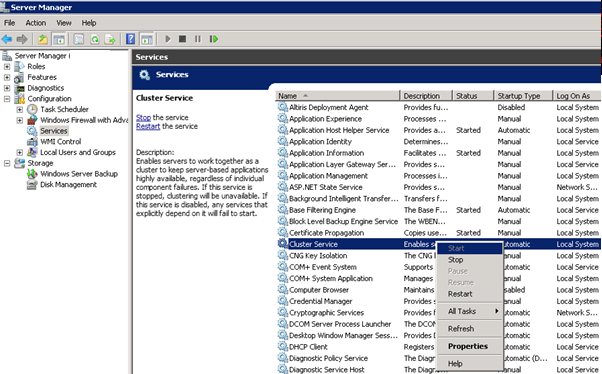Screen dimensions: 602x374
Task: Sort by the Startup Type column header
Action: 523,96
